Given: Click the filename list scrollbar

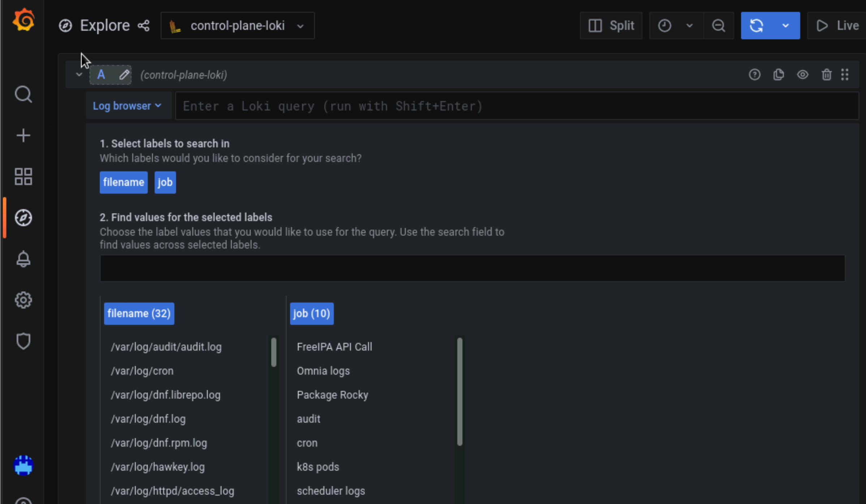Looking at the screenshot, I should [x=273, y=352].
